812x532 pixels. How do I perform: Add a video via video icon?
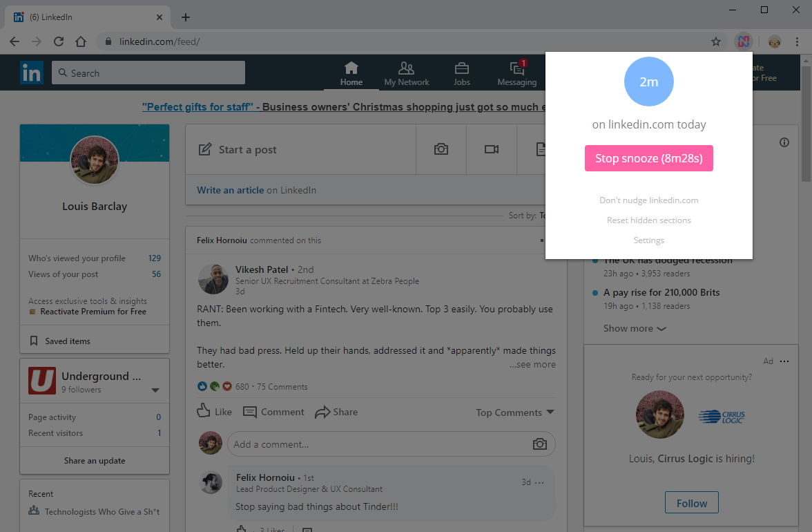click(x=492, y=149)
